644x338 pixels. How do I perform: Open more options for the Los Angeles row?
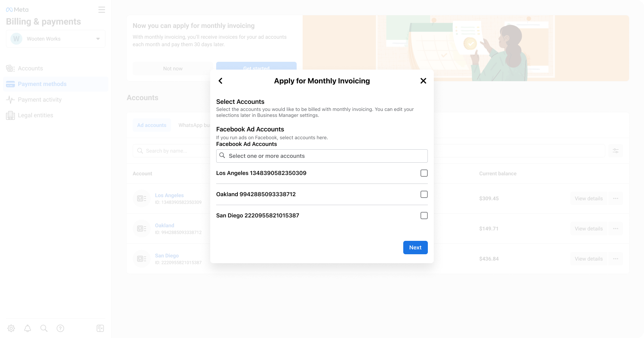pos(616,198)
